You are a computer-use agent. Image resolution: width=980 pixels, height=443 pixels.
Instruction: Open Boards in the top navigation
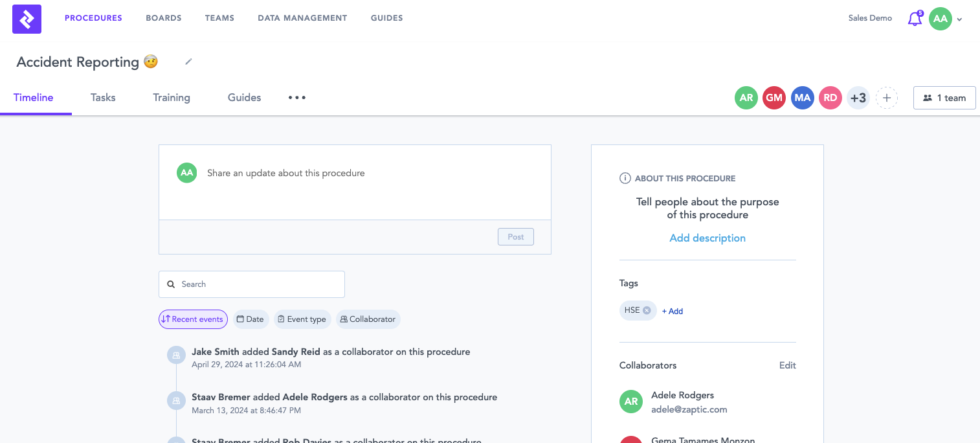tap(163, 18)
